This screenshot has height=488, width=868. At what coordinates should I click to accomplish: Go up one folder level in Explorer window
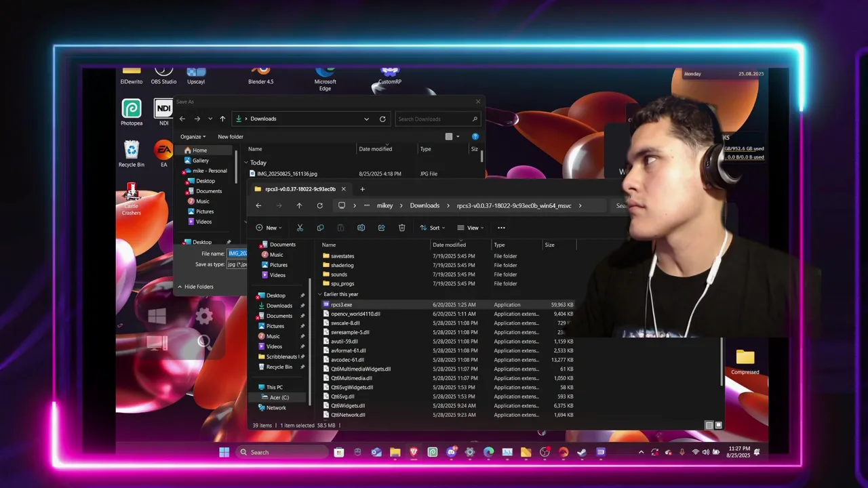tap(299, 205)
